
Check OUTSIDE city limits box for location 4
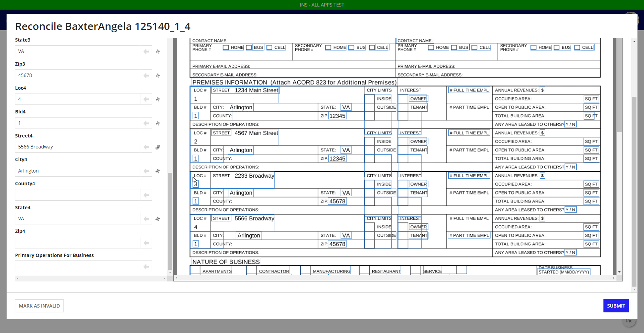pyautogui.click(x=369, y=235)
